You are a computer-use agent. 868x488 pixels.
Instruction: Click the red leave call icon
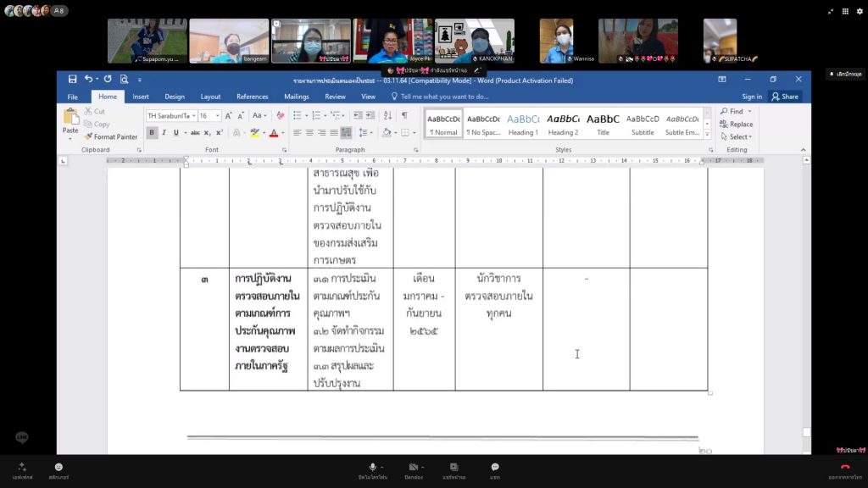coord(844,468)
